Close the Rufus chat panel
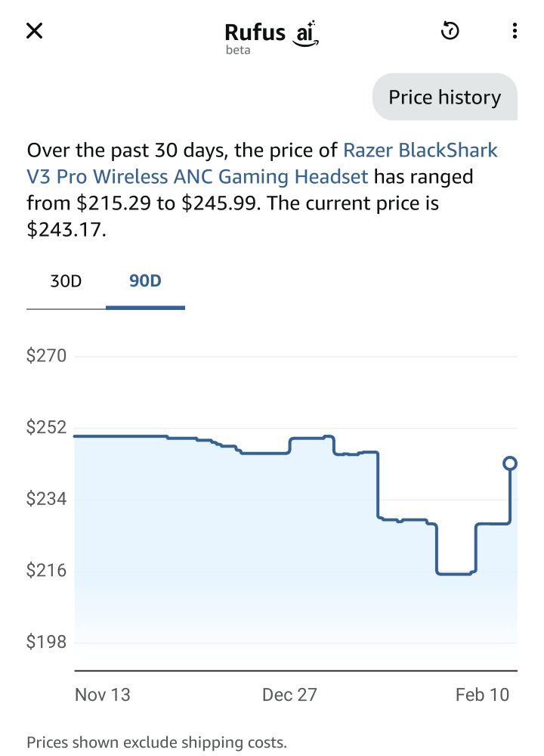 pyautogui.click(x=35, y=31)
